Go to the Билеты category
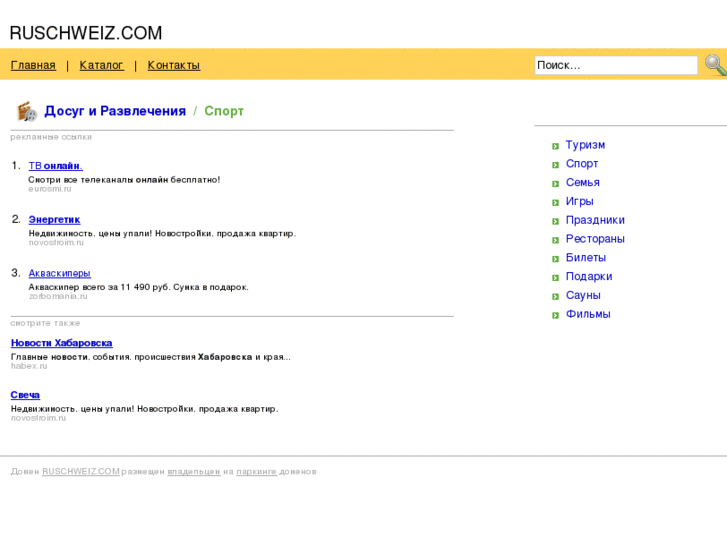 click(x=586, y=258)
